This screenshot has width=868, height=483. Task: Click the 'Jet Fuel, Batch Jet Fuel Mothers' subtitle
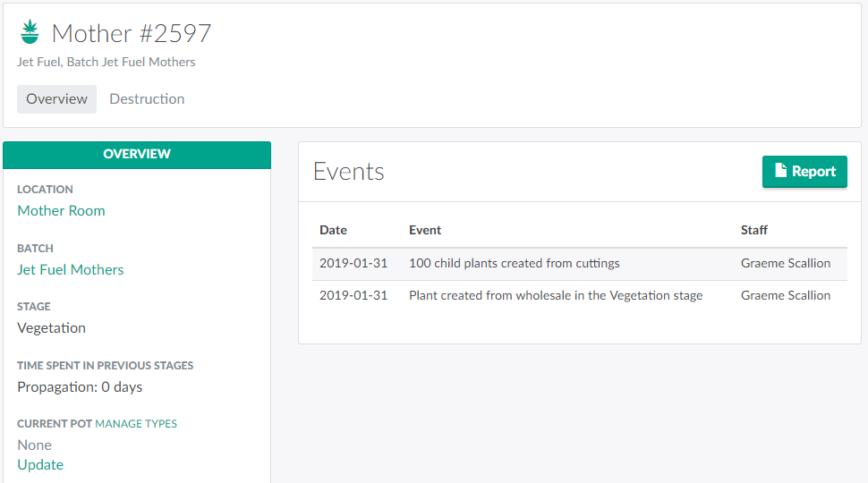click(x=106, y=63)
